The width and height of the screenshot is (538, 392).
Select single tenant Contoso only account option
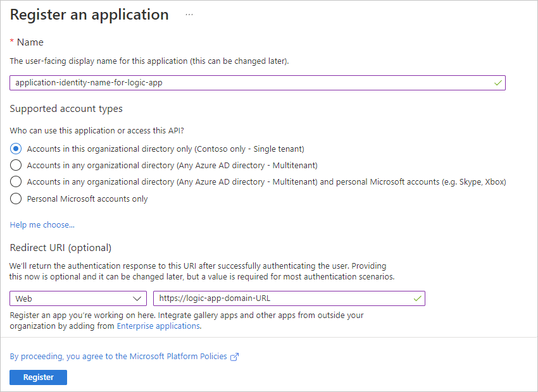coord(16,149)
